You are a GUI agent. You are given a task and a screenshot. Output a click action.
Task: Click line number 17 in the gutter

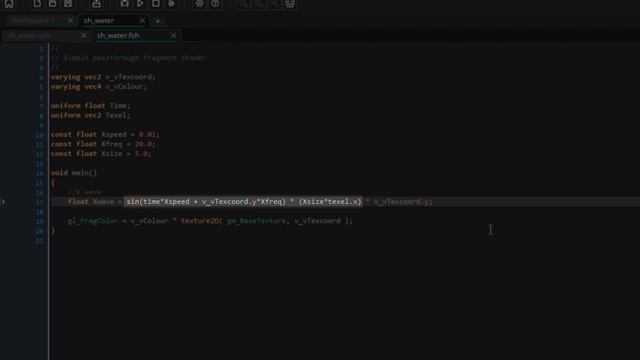tap(40, 202)
